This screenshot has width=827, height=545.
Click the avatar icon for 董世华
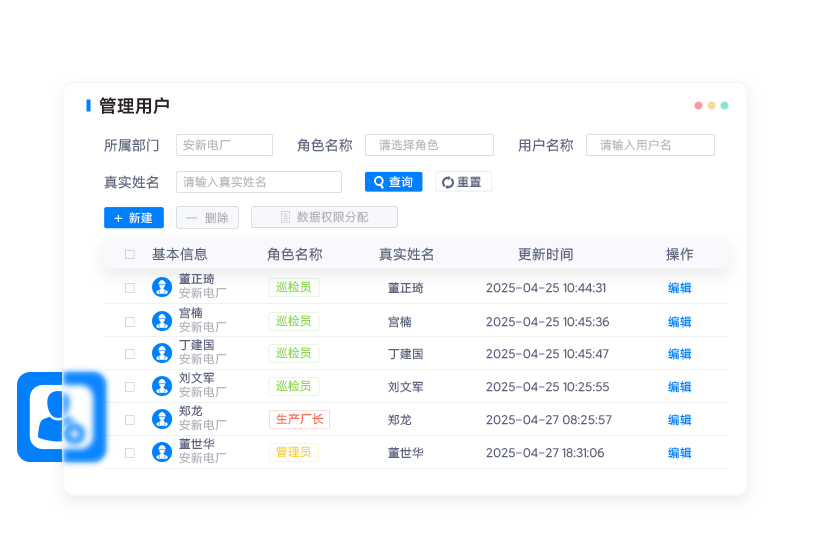[x=162, y=452]
